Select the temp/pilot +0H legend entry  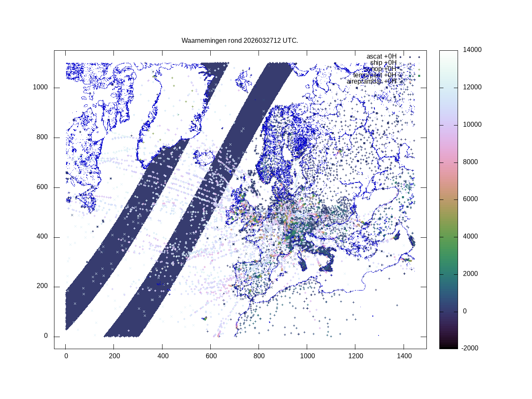374,75
